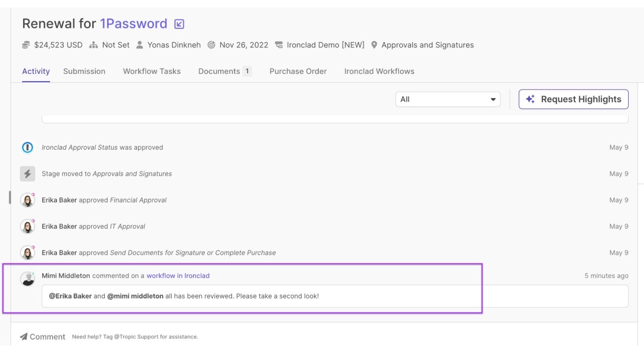
Task: Click the Request Highlights button
Action: click(574, 99)
